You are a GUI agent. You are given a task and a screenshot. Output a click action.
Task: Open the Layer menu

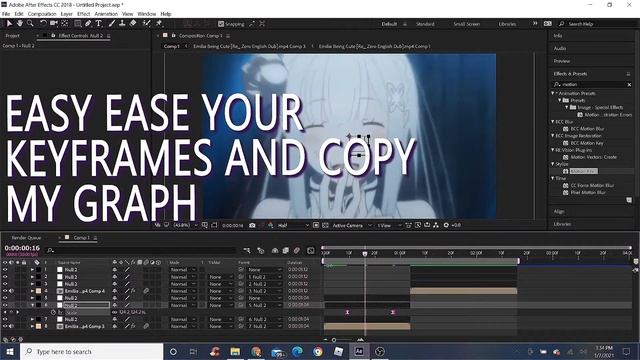point(67,14)
